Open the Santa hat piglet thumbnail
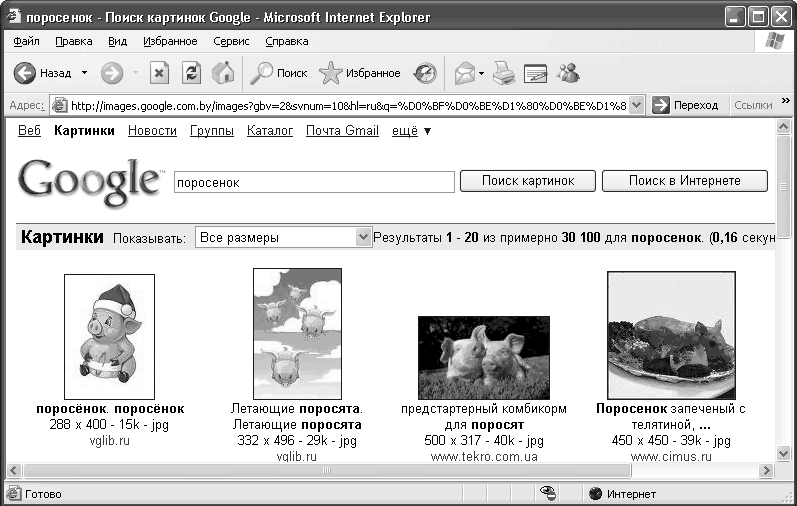This screenshot has height=506, width=797. pyautogui.click(x=109, y=337)
